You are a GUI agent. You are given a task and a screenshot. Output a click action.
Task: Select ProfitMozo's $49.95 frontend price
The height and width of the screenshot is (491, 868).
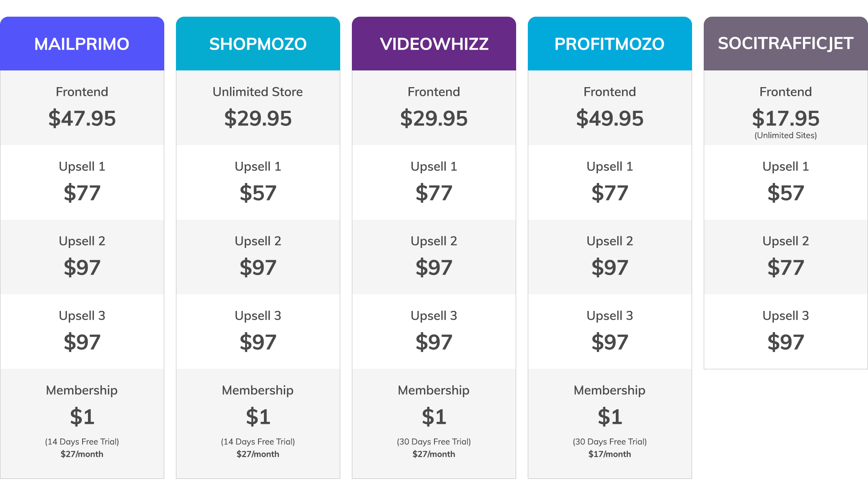pyautogui.click(x=610, y=118)
